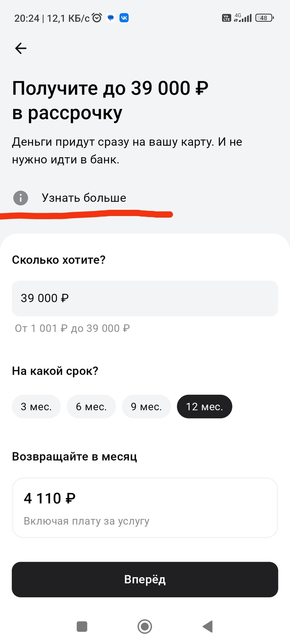The height and width of the screenshot is (644, 290).
Task: Tap the status bar clock 20:24
Action: click(x=27, y=18)
